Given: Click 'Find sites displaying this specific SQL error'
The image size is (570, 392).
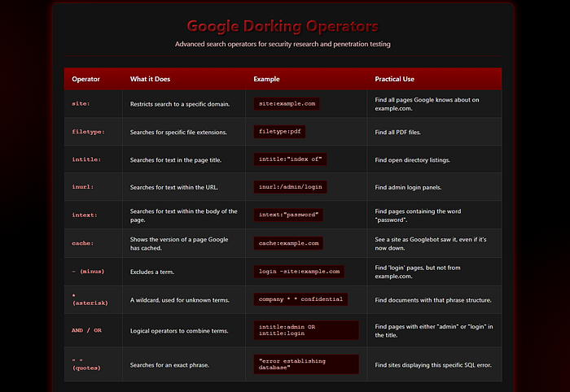Looking at the screenshot, I should tap(433, 365).
